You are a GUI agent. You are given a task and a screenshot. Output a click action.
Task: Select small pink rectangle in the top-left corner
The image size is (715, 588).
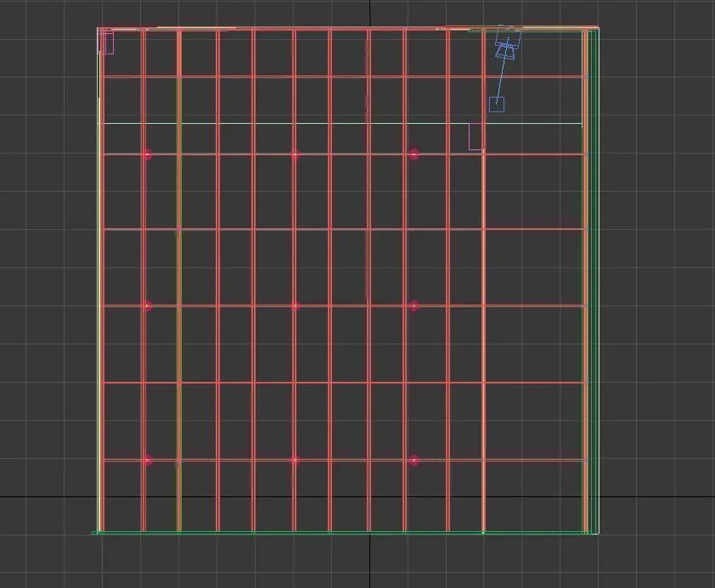point(106,42)
